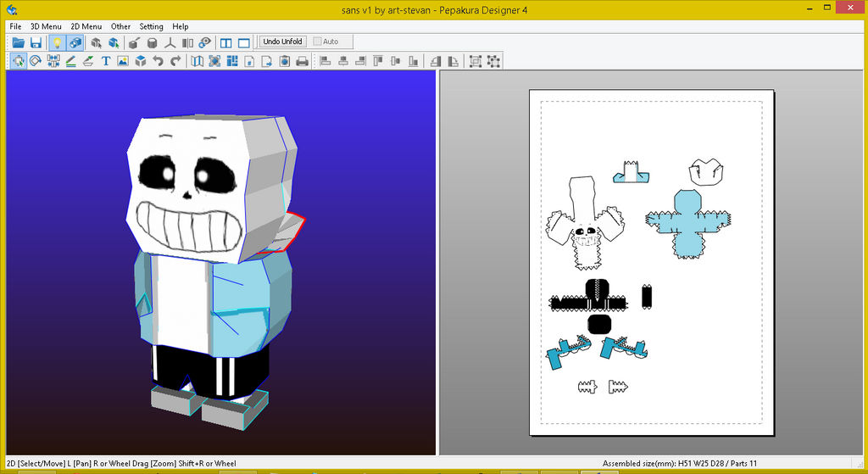The height and width of the screenshot is (474, 868).
Task: Click the blue-top 3D cube icon
Action: coord(141,61)
